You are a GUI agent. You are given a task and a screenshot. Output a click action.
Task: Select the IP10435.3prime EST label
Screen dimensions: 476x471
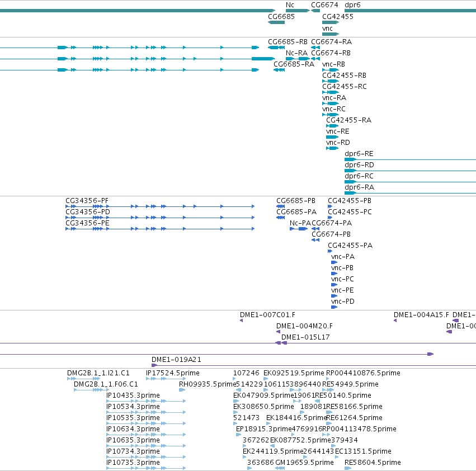[133, 395]
